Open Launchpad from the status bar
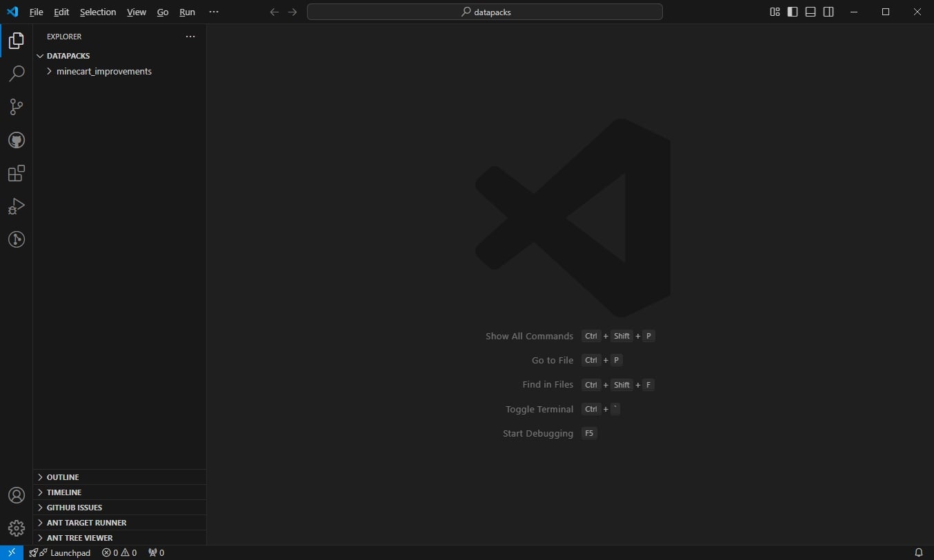 [x=66, y=552]
